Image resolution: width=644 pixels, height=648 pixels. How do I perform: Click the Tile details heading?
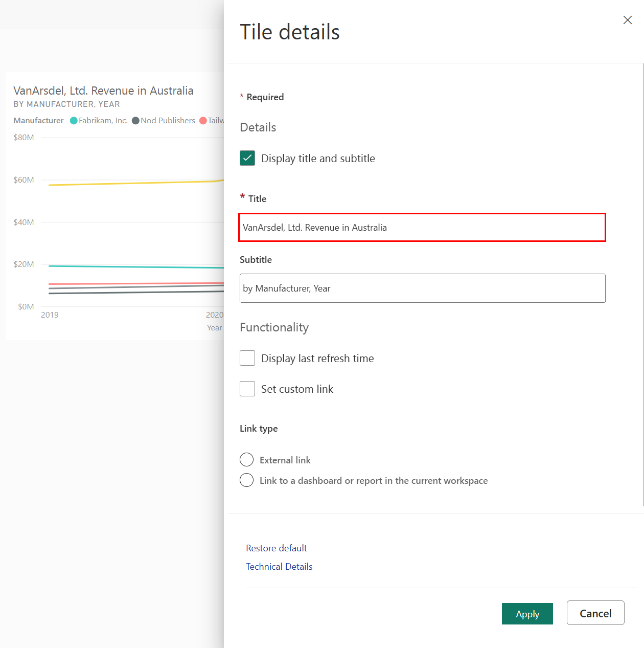(290, 32)
